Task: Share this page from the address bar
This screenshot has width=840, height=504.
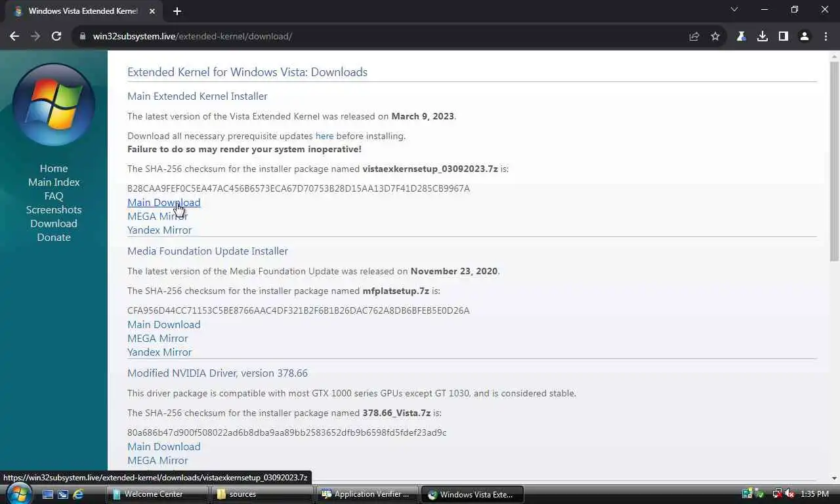Action: [x=694, y=36]
